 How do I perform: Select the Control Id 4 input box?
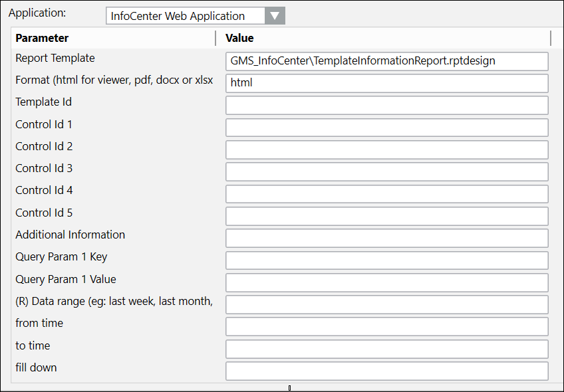coord(386,194)
